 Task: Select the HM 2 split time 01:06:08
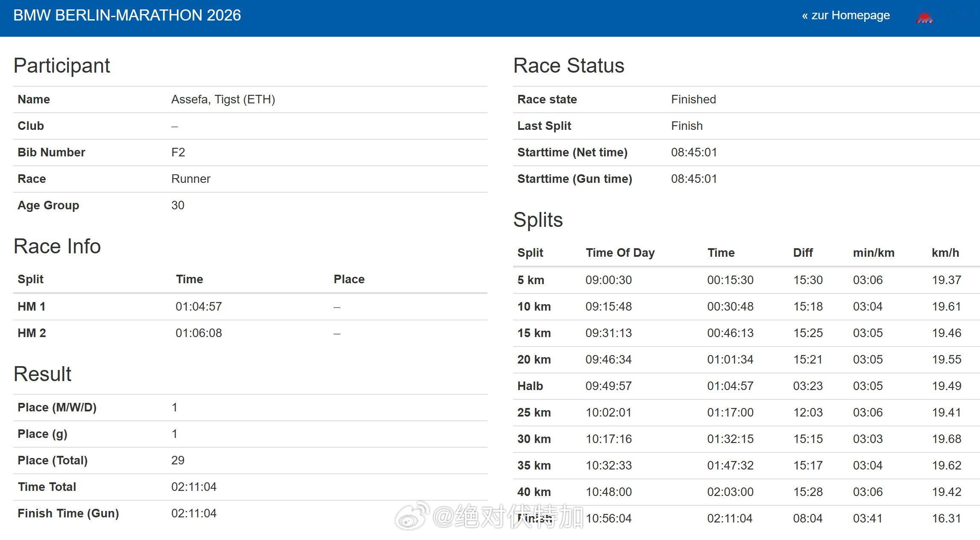tap(199, 333)
